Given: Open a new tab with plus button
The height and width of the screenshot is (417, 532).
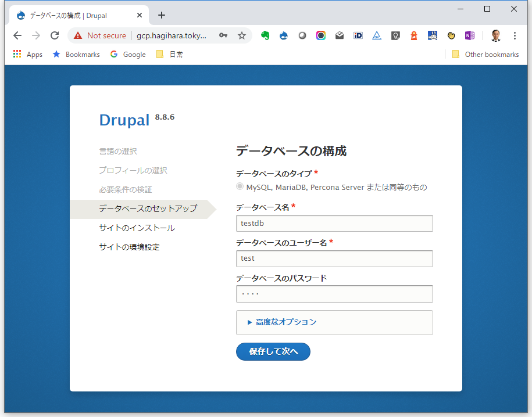Looking at the screenshot, I should pyautogui.click(x=162, y=15).
